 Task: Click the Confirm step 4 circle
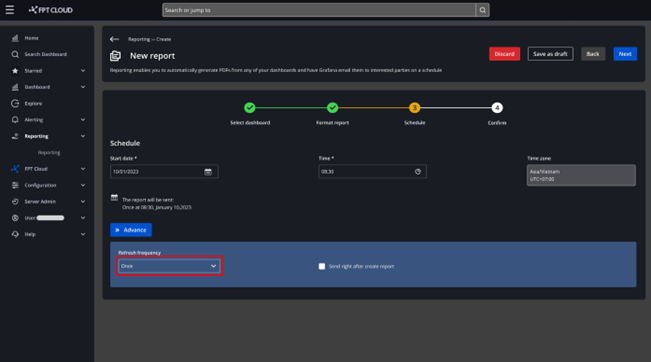coord(497,108)
